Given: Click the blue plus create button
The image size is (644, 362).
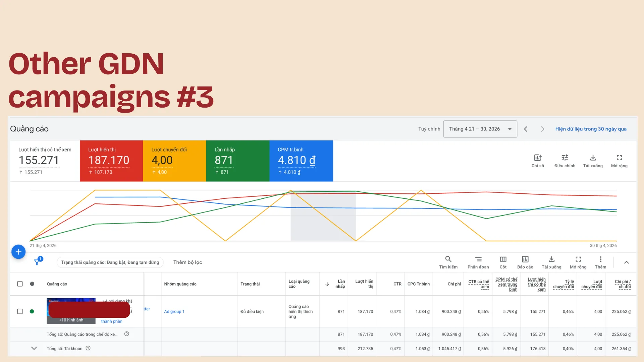Looking at the screenshot, I should coord(18,252).
